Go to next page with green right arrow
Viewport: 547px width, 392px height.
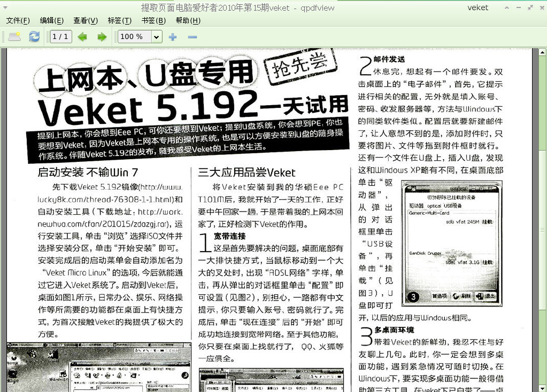coord(102,37)
